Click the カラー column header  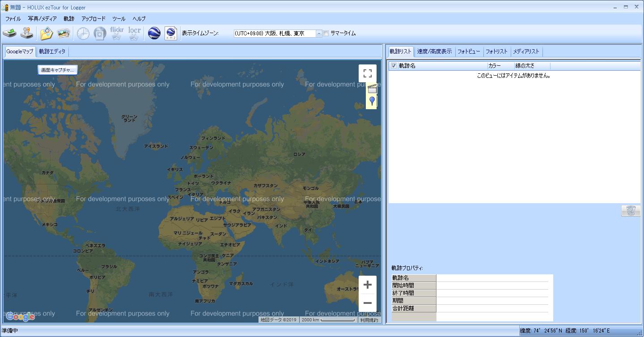(500, 66)
